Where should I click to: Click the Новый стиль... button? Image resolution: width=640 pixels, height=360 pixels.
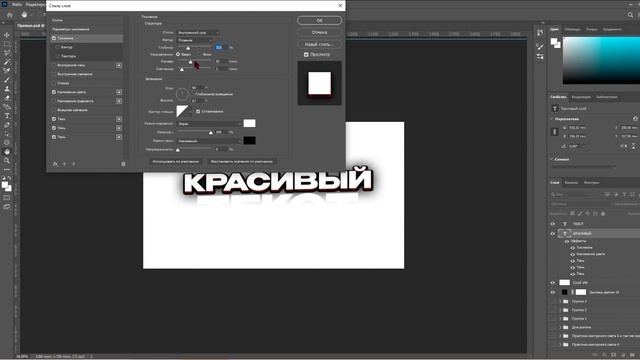pyautogui.click(x=319, y=44)
